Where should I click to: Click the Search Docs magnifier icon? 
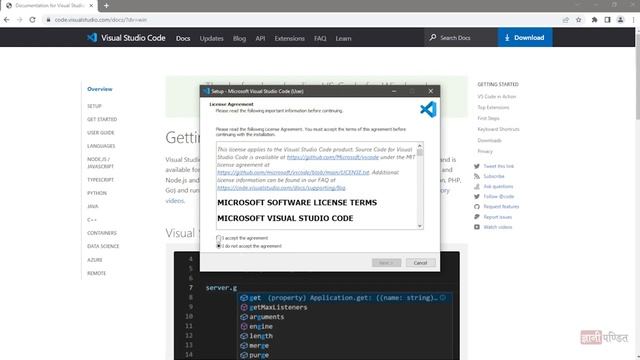click(433, 38)
